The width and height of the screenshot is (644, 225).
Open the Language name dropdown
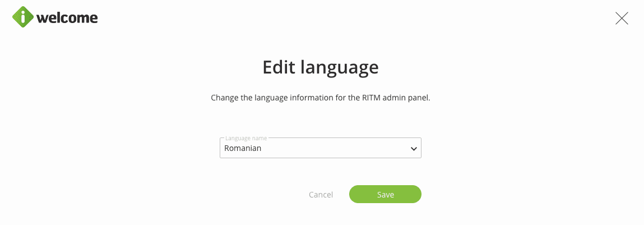pyautogui.click(x=320, y=149)
